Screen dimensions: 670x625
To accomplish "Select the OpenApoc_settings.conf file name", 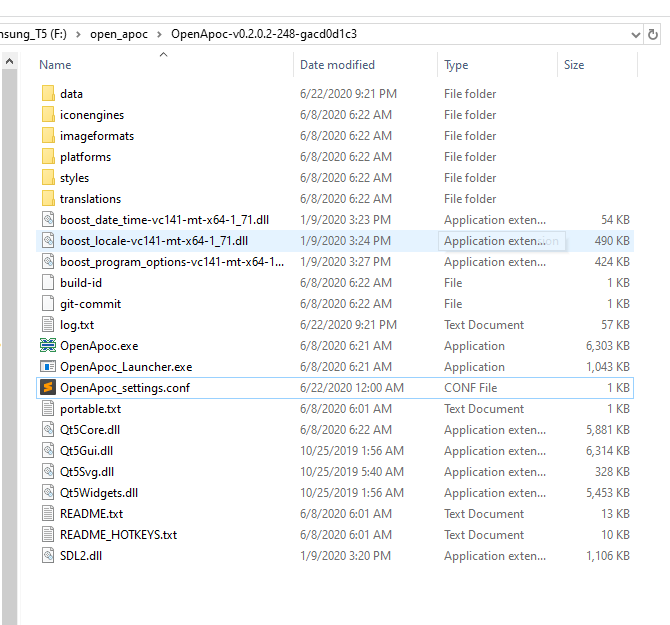I will pos(125,387).
